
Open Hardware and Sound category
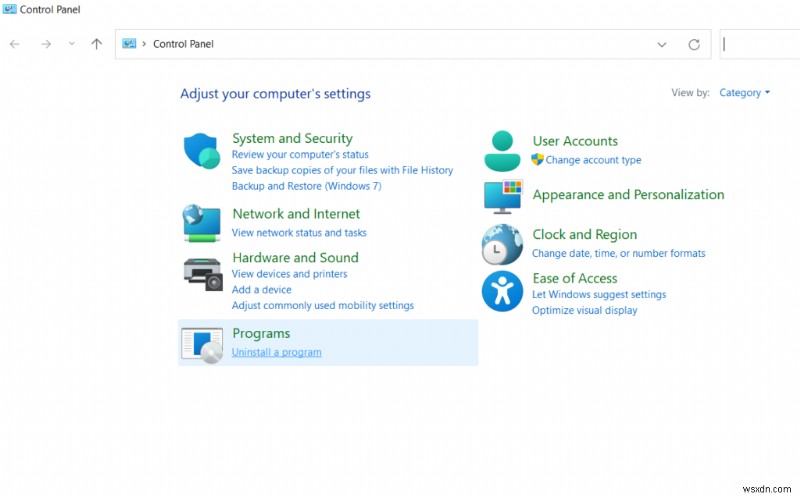[x=295, y=258]
